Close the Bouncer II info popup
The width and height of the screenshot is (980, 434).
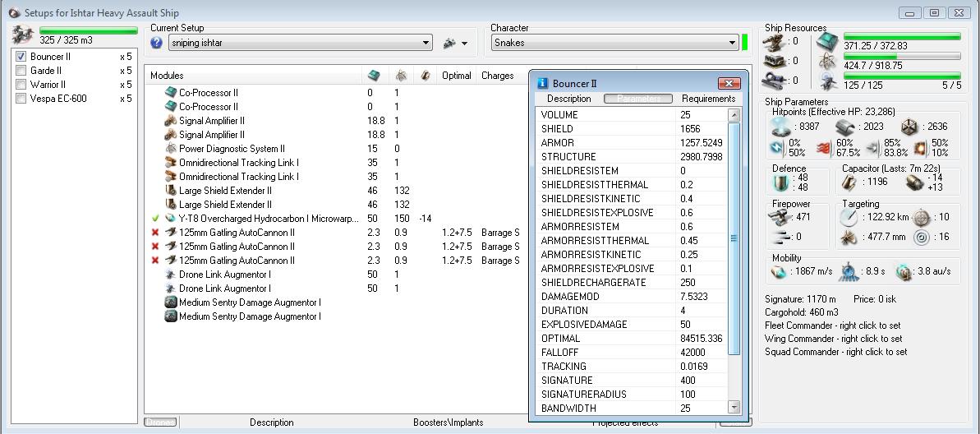[x=729, y=83]
